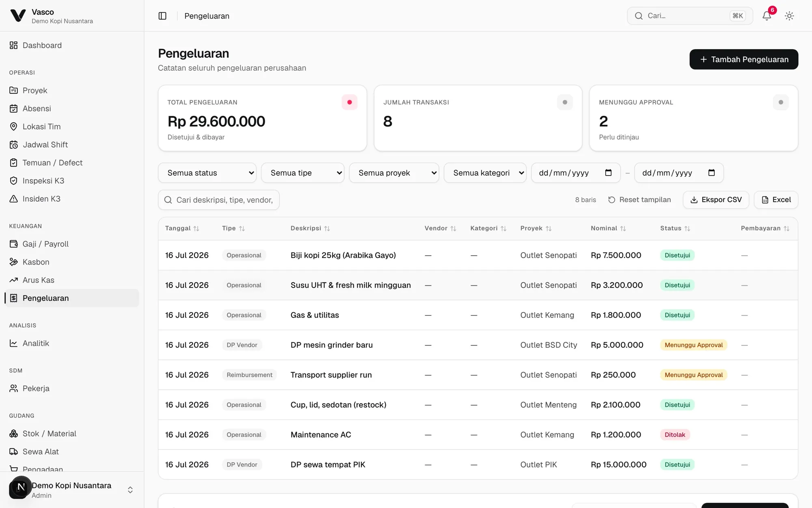
Task: Open Cup, lid, sedotan (restock) row
Action: coord(478,405)
